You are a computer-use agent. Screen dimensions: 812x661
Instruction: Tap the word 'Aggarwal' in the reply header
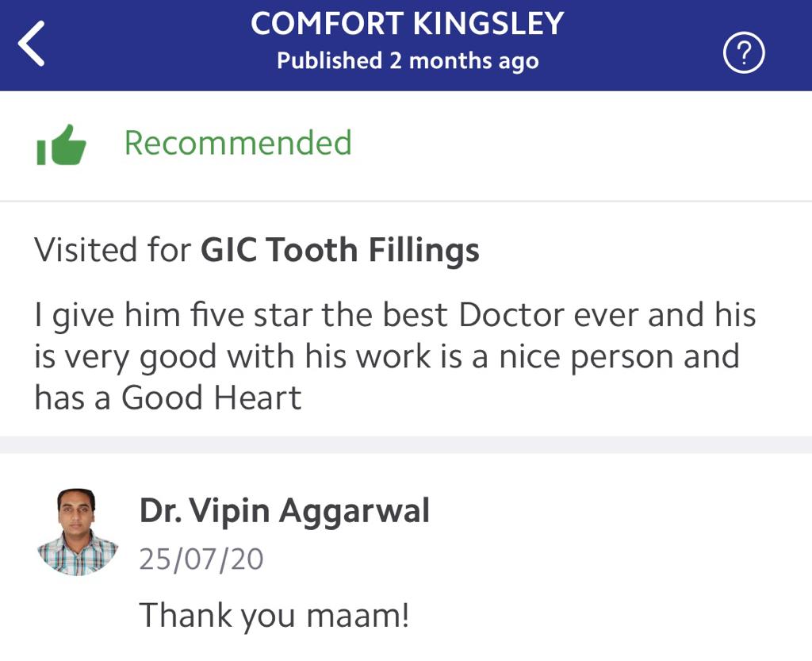click(364, 510)
